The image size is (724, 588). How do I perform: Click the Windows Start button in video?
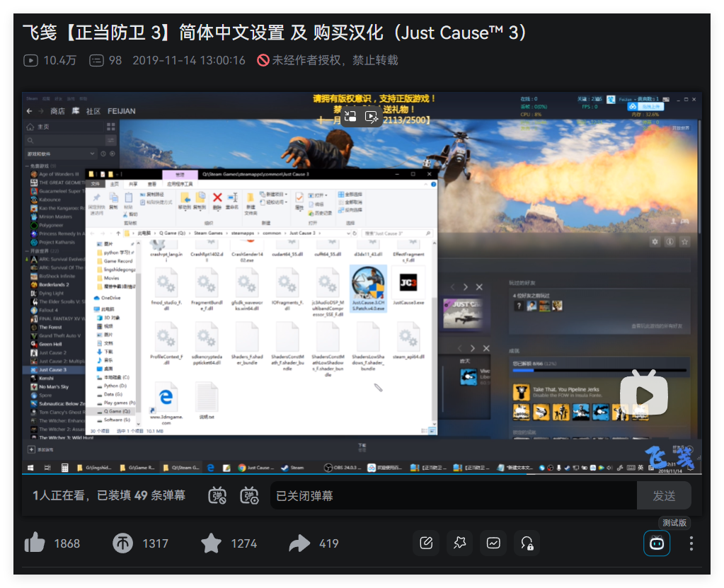coord(30,468)
